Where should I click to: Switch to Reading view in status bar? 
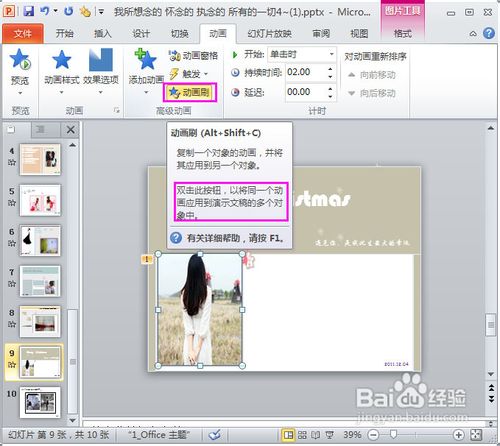(x=316, y=435)
